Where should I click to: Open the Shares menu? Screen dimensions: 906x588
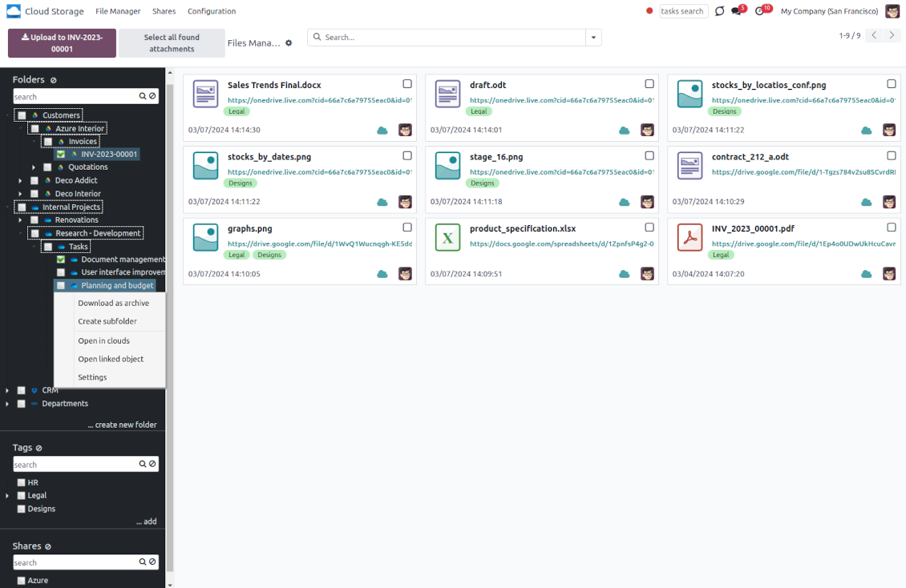coord(164,11)
